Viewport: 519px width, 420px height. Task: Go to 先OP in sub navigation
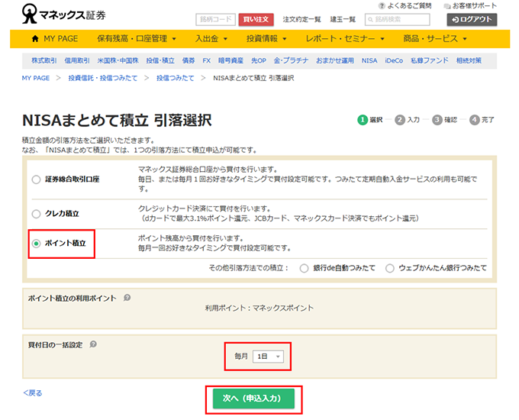pos(259,60)
